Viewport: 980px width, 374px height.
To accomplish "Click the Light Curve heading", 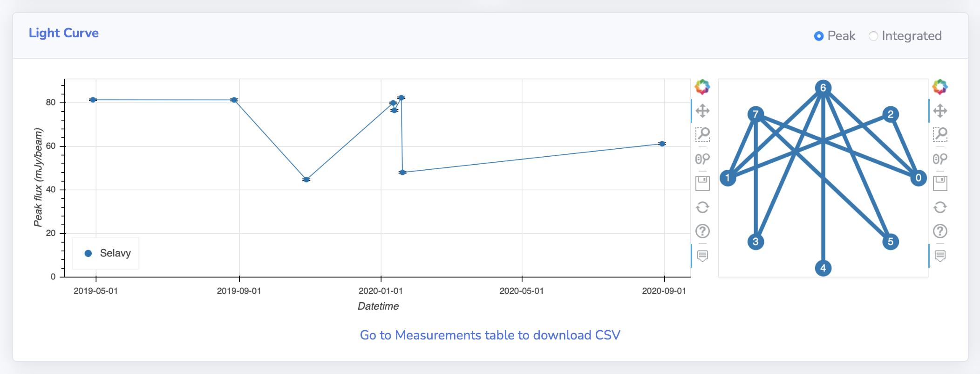I will [x=64, y=33].
